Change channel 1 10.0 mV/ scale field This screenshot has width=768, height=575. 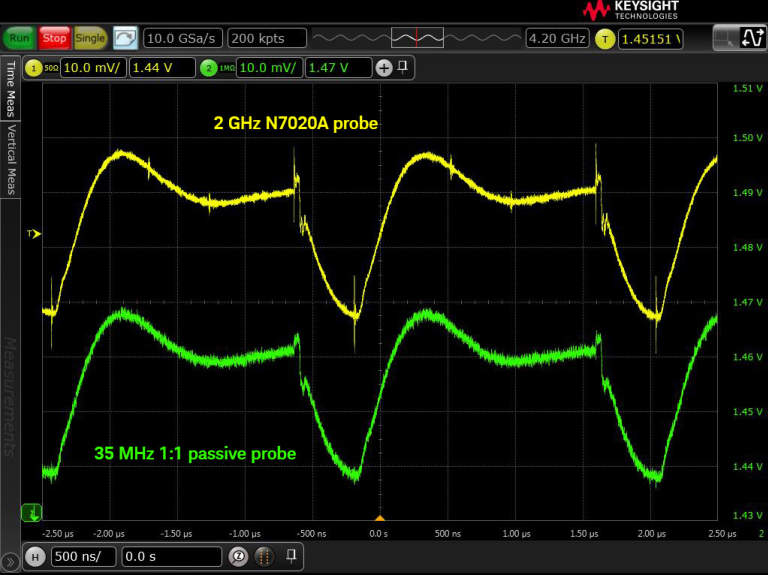[x=93, y=68]
